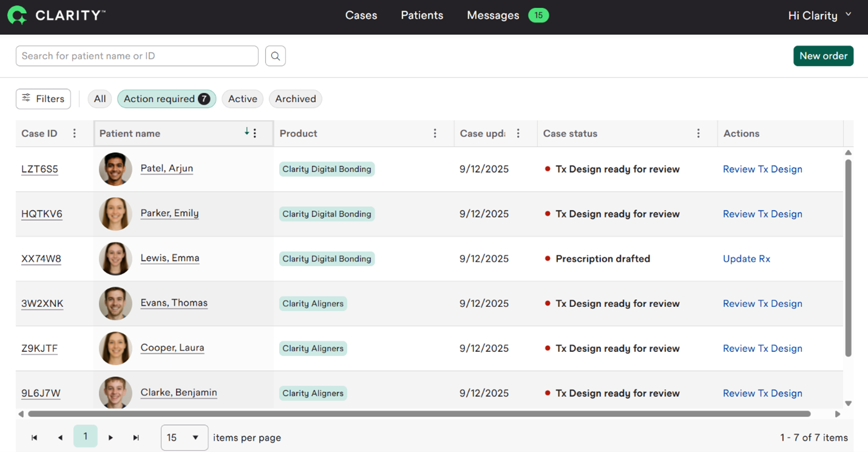This screenshot has width=868, height=452.
Task: Click the search magnifier icon button
Action: click(276, 56)
